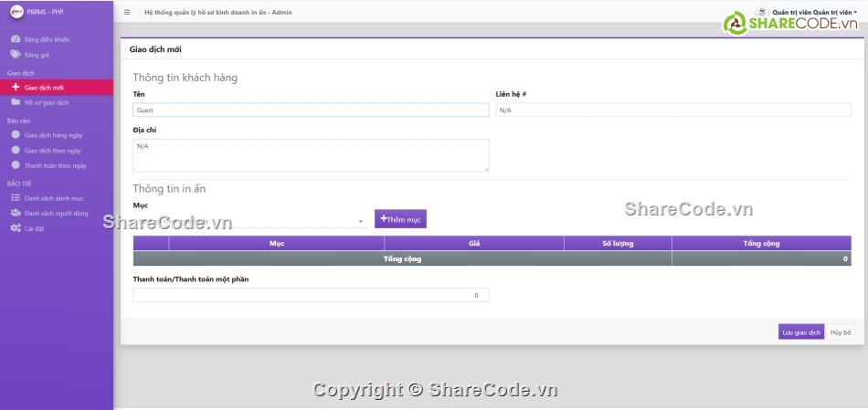Viewport: 868px width, 410px height.
Task: Click the price tag icon for Bảng giá
Action: (16, 55)
